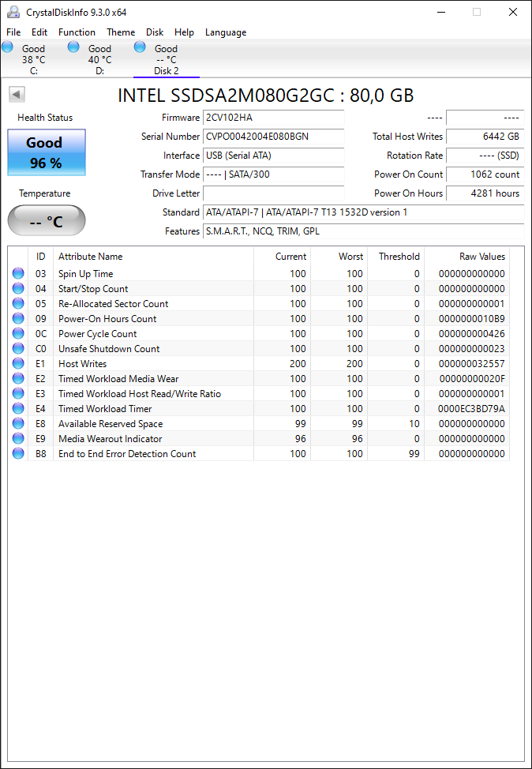
Task: Switch to the D: drive tab
Action: (x=99, y=59)
